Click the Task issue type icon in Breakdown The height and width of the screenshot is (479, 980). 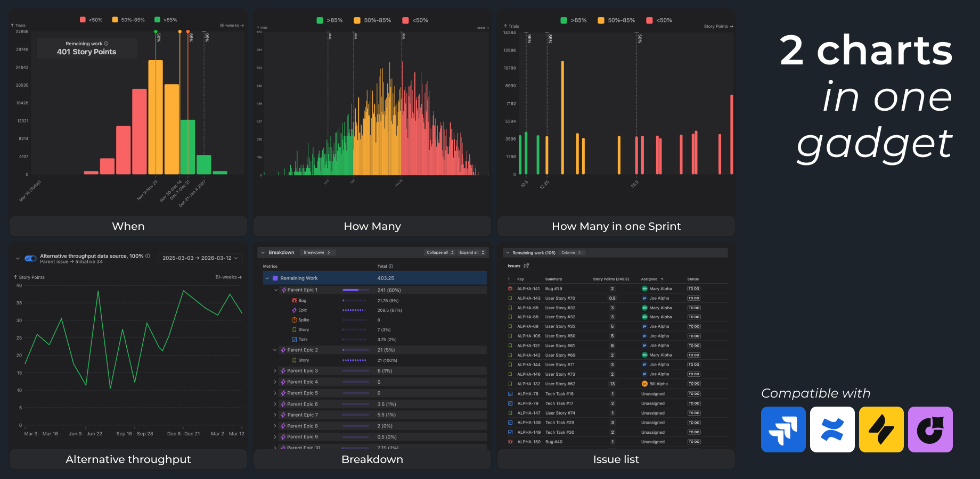click(x=294, y=339)
